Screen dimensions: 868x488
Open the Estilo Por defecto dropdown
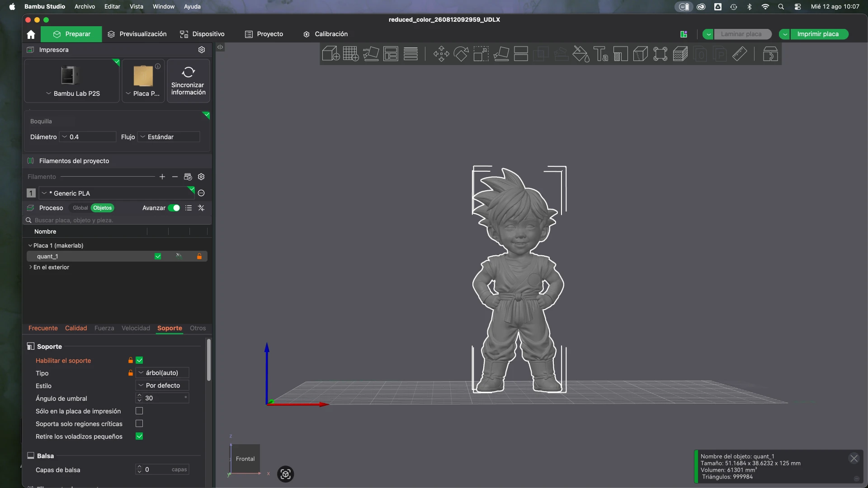click(x=162, y=385)
